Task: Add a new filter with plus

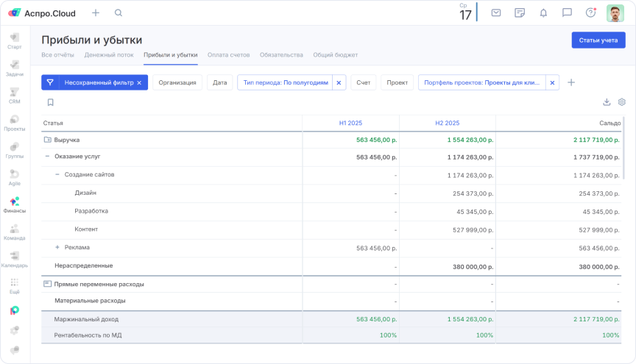Action: tap(570, 83)
